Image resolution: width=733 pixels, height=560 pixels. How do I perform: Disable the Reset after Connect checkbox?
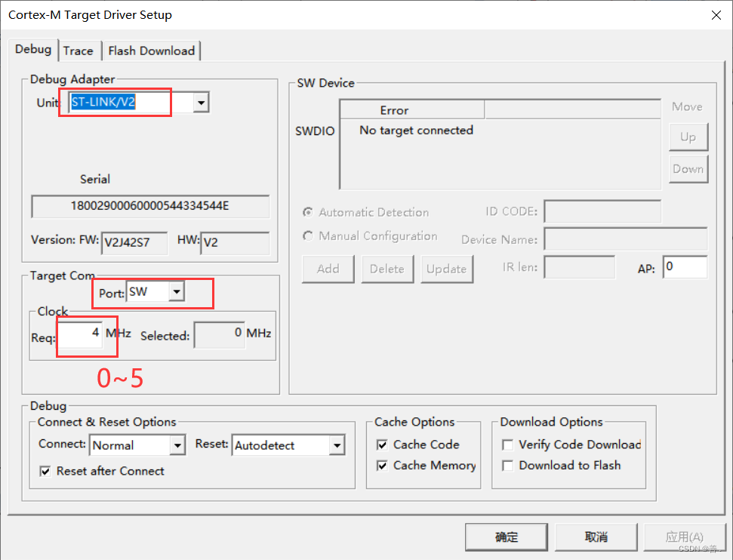45,471
